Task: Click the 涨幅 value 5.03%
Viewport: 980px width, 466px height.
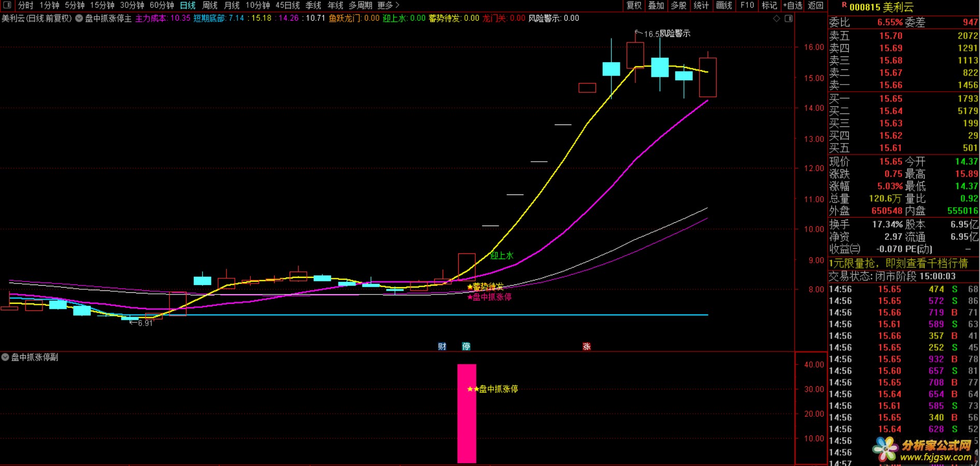Action: [890, 186]
